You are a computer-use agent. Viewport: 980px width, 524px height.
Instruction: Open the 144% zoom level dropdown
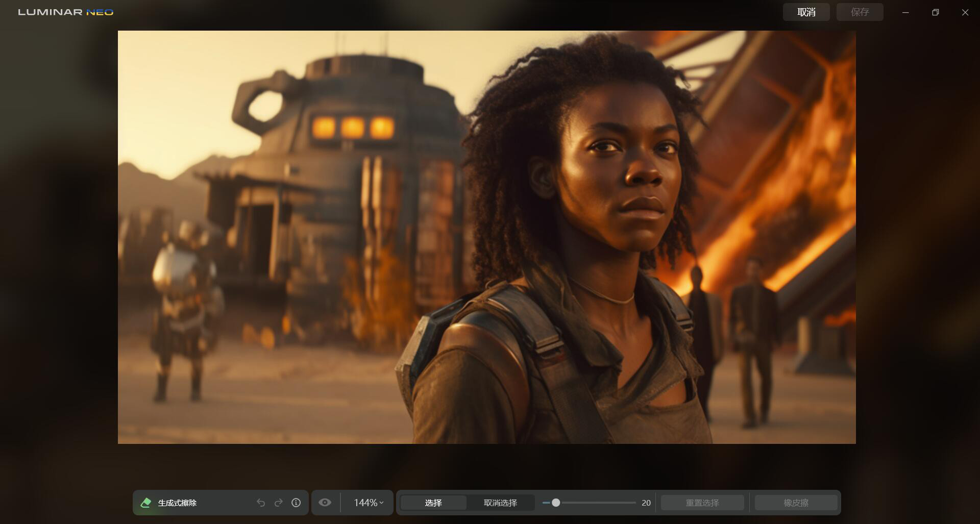(x=369, y=503)
